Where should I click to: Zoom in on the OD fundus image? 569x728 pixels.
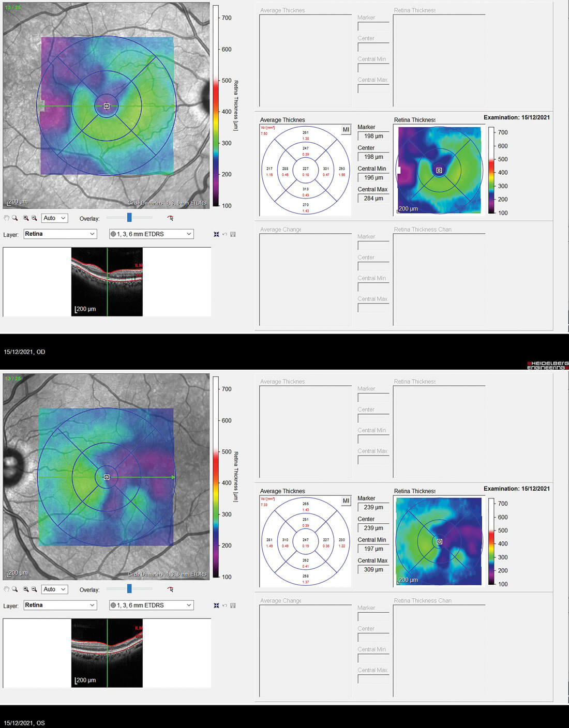26,218
